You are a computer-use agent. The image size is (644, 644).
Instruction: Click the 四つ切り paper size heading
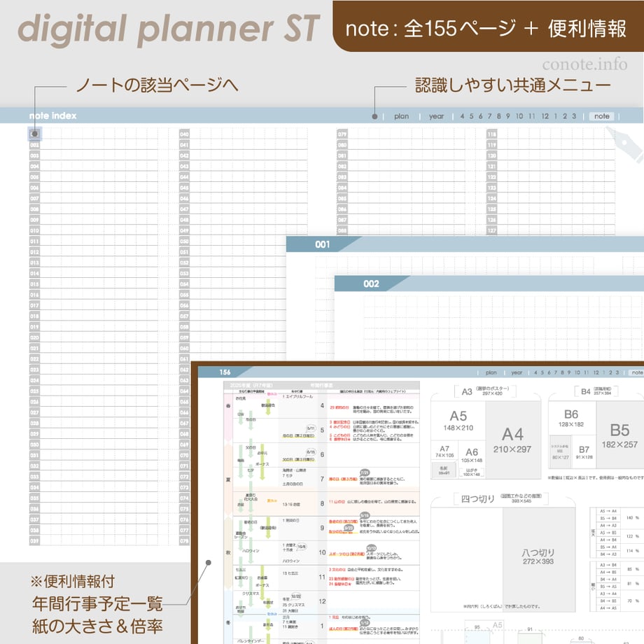coord(477,499)
